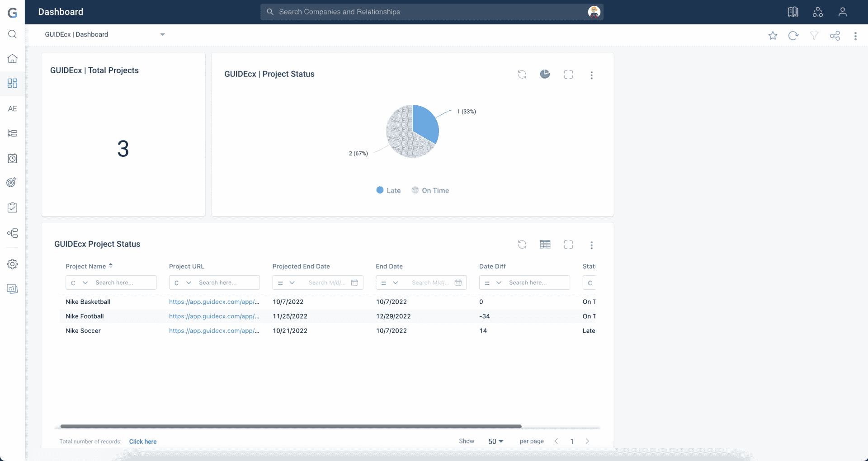Click the avatar in the search bar
The height and width of the screenshot is (461, 868).
click(594, 12)
